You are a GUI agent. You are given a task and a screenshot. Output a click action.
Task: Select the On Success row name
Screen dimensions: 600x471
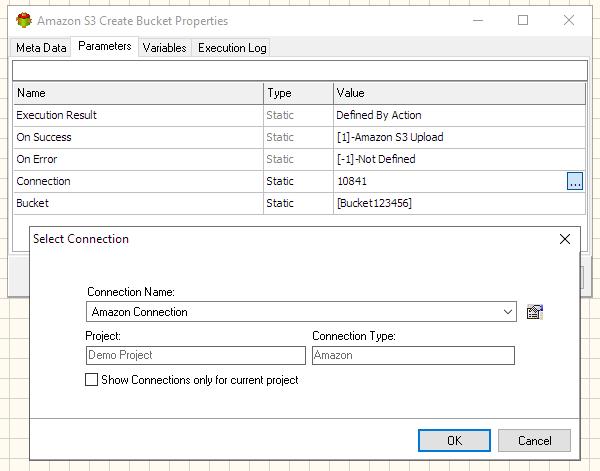(44, 137)
